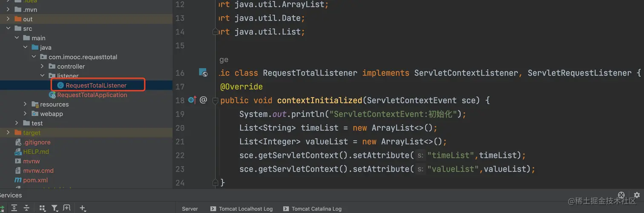This screenshot has height=213, width=644.
Task: Open RequestTotalApplication class file
Action: 92,95
